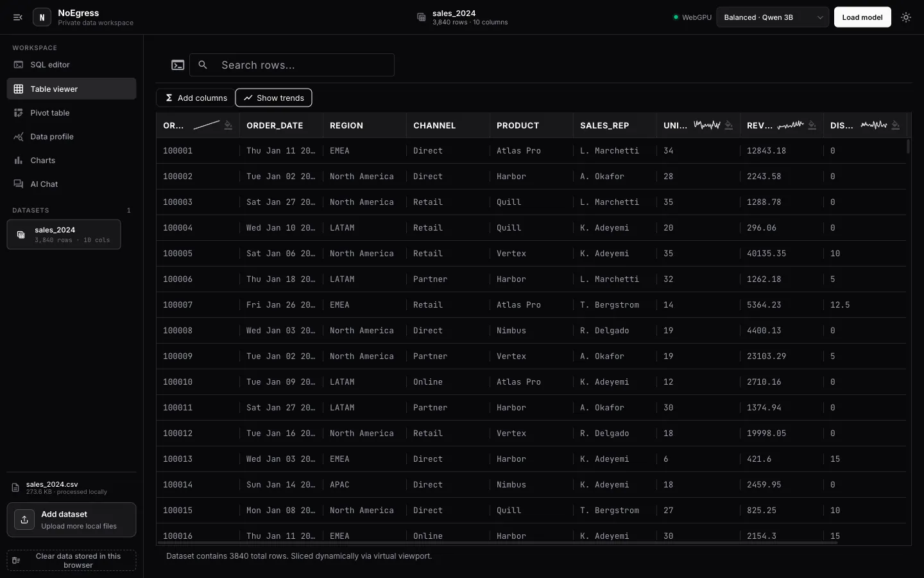The image size is (924, 578).
Task: Click the color-fill icon in the REV... column header
Action: (x=812, y=125)
